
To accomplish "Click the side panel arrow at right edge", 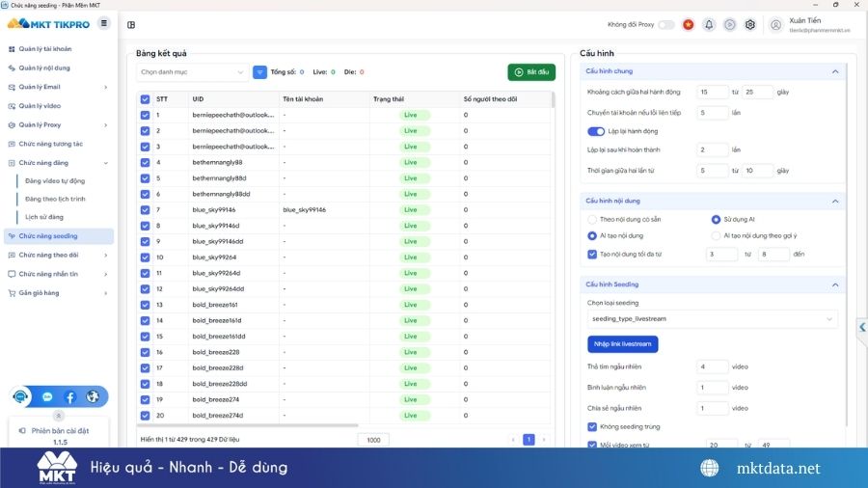I will 862,327.
